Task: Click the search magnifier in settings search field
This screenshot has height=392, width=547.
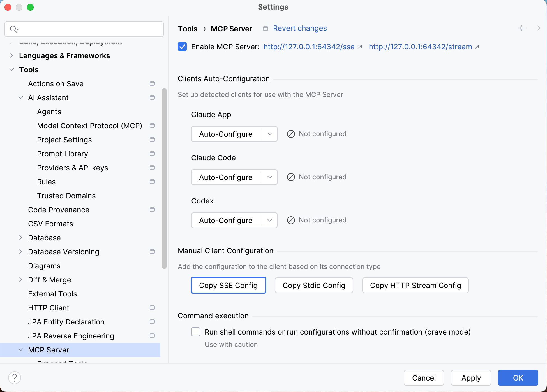Action: pos(14,29)
